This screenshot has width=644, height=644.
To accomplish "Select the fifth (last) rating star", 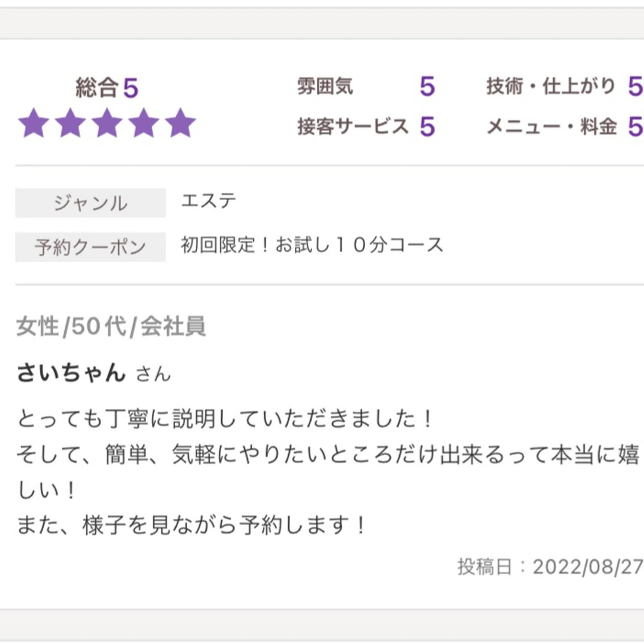I will (180, 123).
